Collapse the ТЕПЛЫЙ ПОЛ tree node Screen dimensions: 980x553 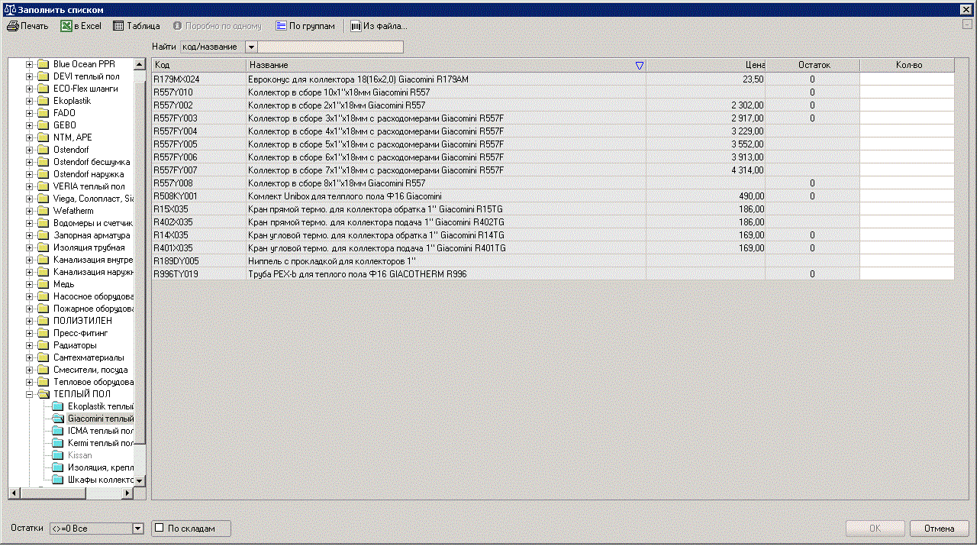(30, 394)
